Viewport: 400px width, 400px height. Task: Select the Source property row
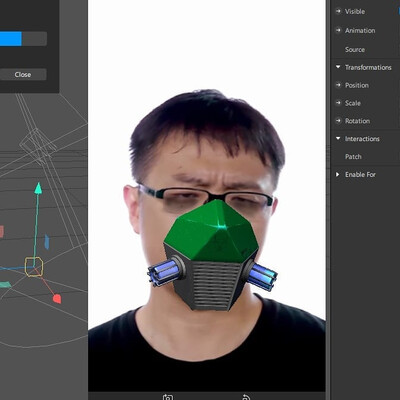[365, 50]
